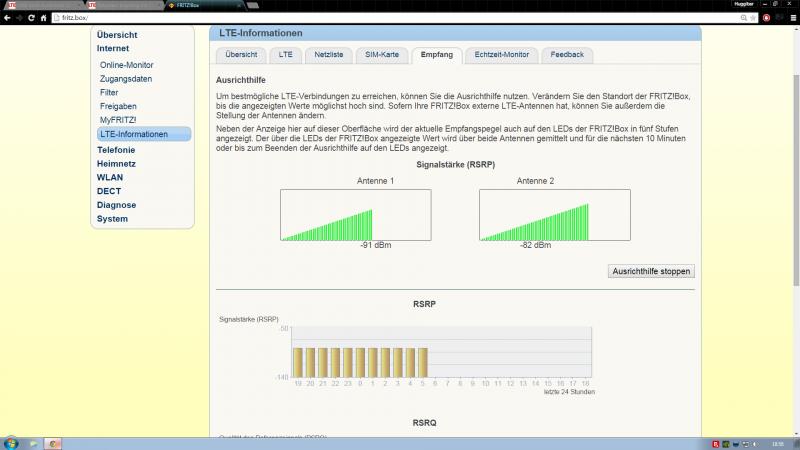This screenshot has width=800, height=450.
Task: Click the RSRP bar for hour 19
Action: 298,363
